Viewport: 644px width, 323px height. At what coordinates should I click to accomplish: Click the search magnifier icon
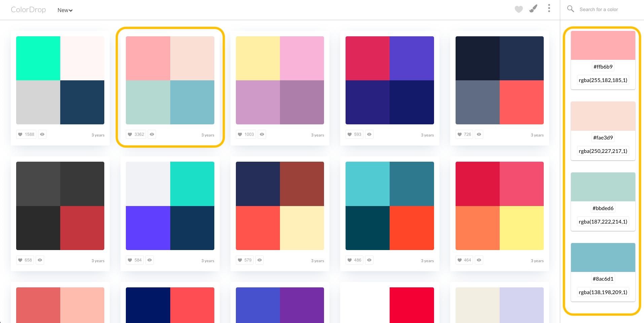tap(570, 9)
